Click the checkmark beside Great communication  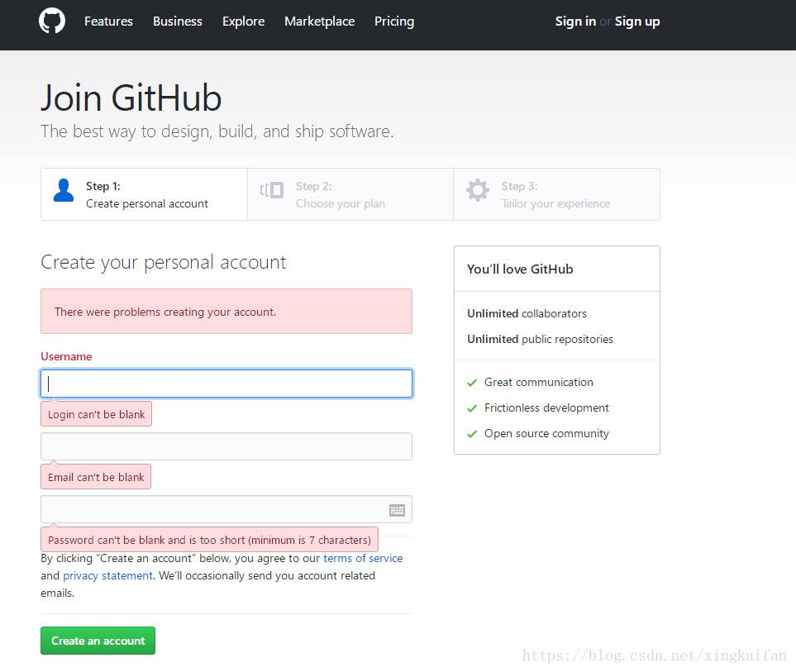point(471,382)
